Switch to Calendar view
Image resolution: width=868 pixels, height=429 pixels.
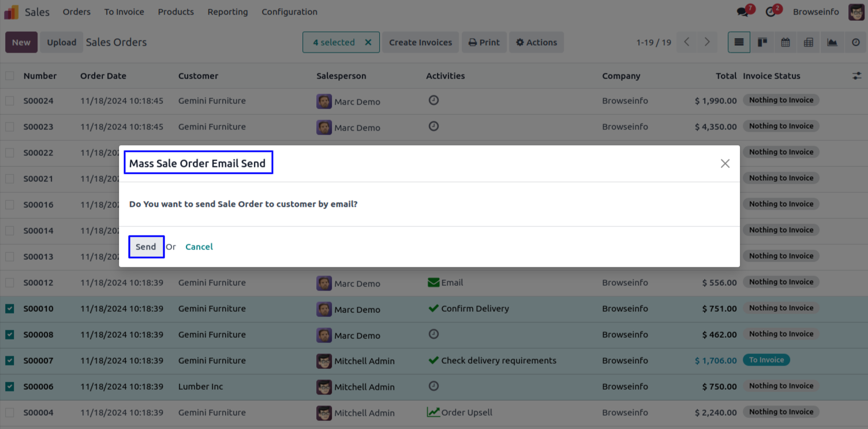click(785, 42)
